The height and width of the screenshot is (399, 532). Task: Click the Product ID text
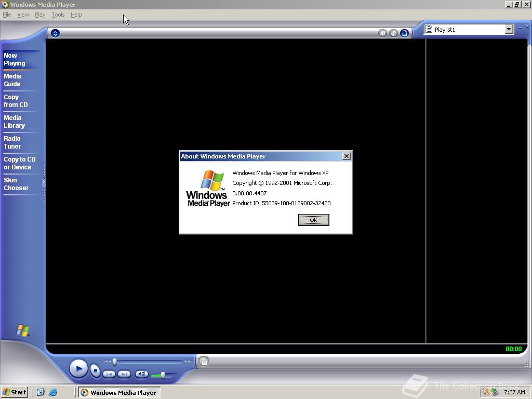click(x=281, y=203)
